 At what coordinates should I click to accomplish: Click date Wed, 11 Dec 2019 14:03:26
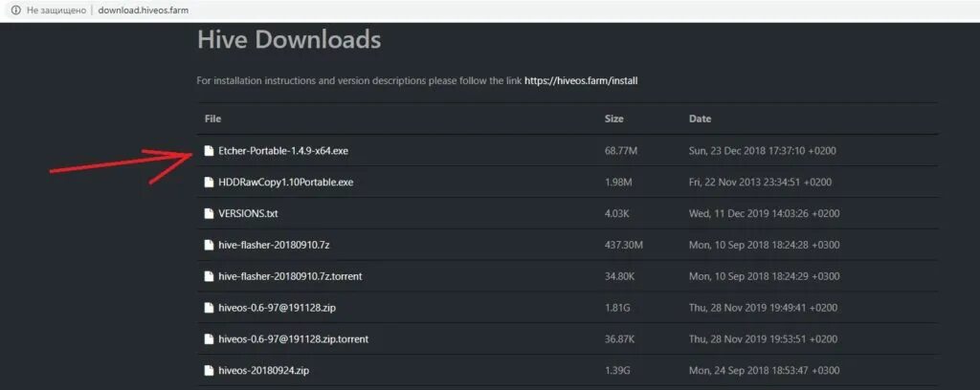point(764,213)
